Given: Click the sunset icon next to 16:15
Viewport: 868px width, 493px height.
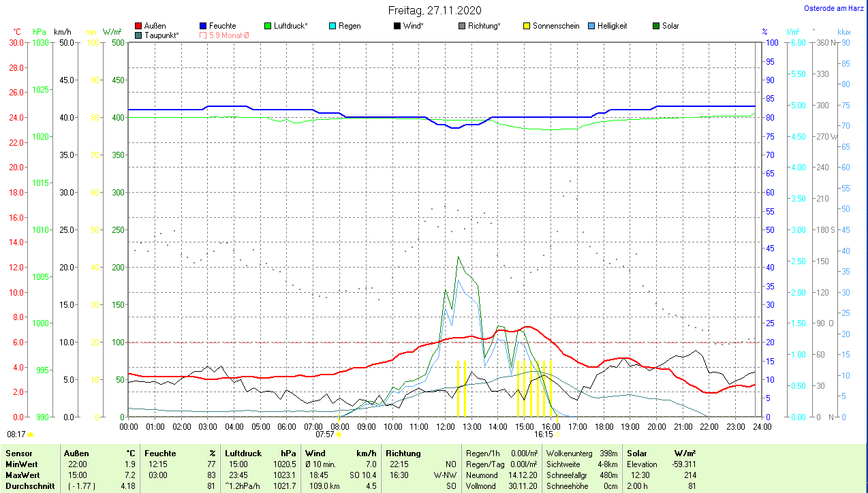Looking at the screenshot, I should click(x=557, y=434).
